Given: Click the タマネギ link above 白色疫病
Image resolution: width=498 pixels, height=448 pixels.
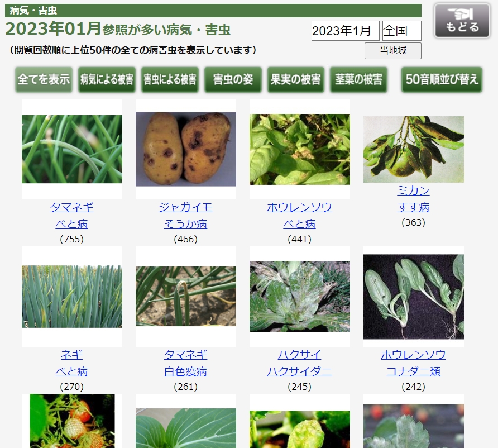Looking at the screenshot, I should tap(186, 355).
